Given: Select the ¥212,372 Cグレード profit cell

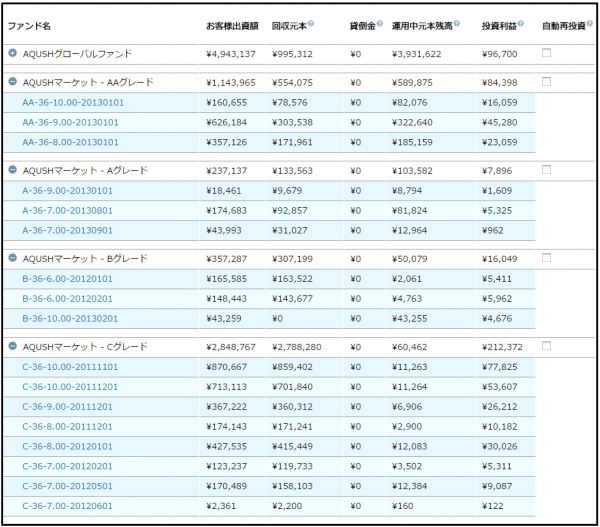Looking at the screenshot, I should (502, 347).
